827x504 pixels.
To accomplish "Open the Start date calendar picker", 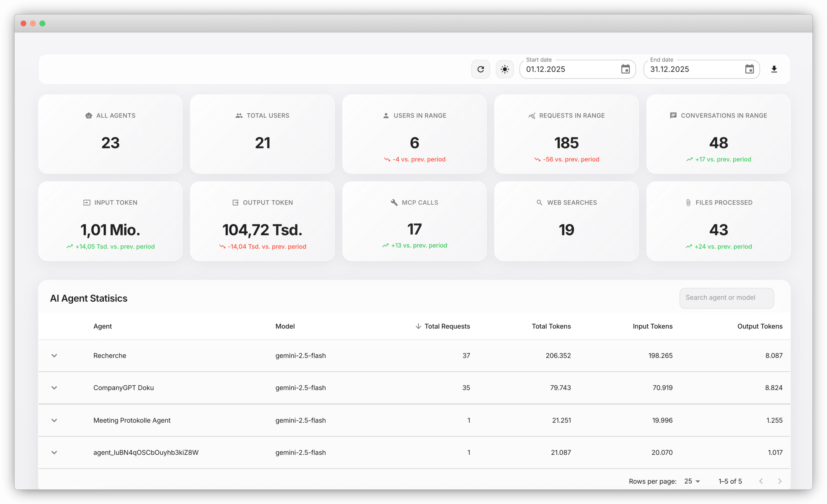I will point(625,69).
